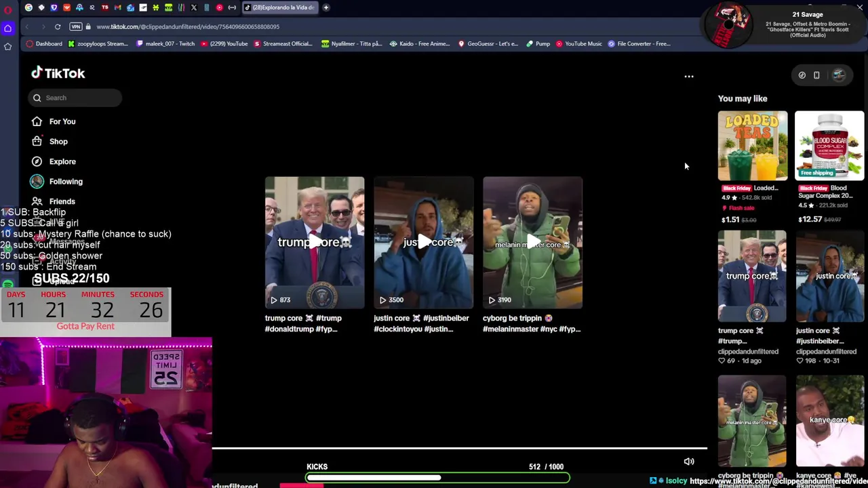Open the Pump bookmark
868x488 pixels.
[x=538, y=43]
